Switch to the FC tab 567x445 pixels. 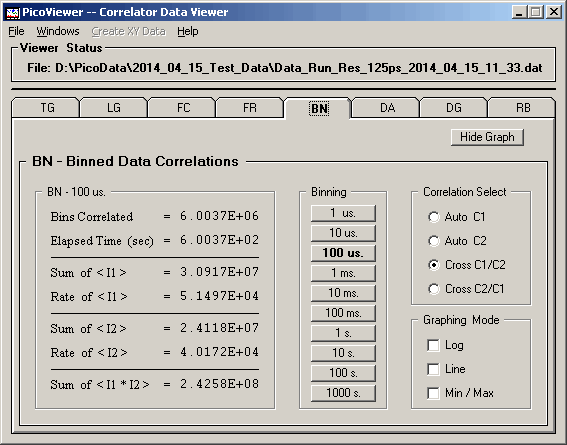tap(182, 108)
